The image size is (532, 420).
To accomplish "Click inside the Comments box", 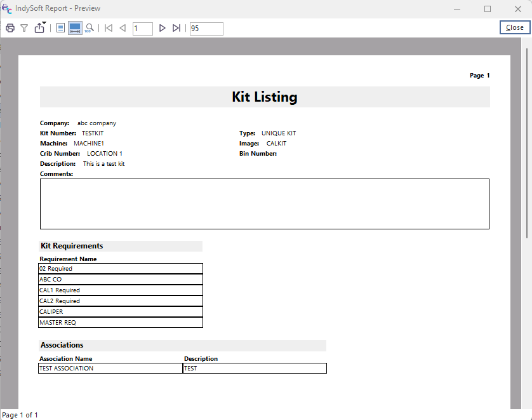I will coord(264,203).
